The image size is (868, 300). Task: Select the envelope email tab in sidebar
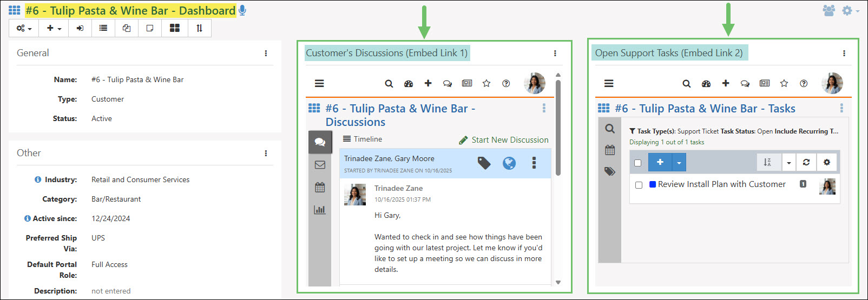pyautogui.click(x=320, y=165)
